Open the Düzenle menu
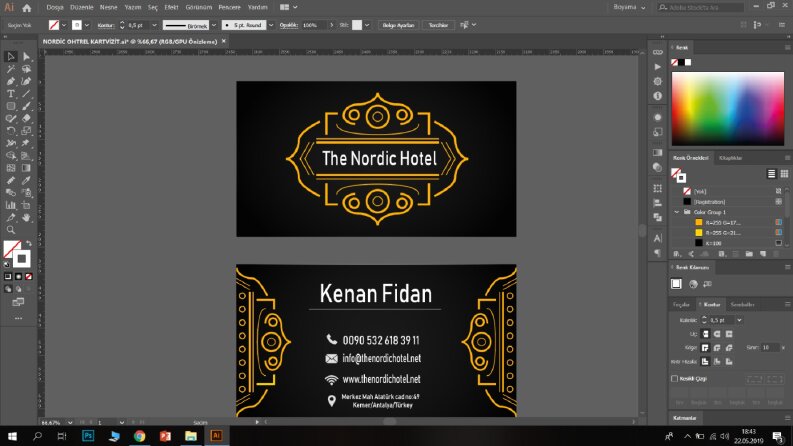The image size is (793, 446). point(81,8)
